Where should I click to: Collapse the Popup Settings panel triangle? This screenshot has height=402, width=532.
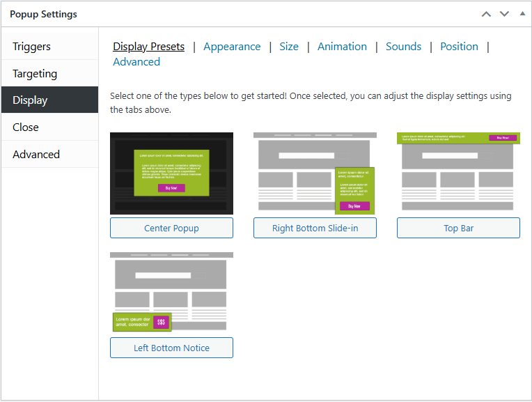522,14
